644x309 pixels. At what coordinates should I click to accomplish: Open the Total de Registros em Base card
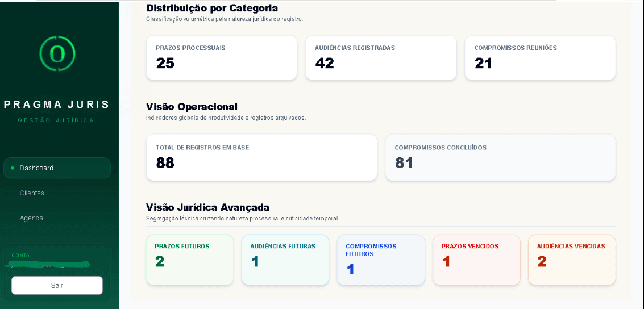tap(261, 157)
